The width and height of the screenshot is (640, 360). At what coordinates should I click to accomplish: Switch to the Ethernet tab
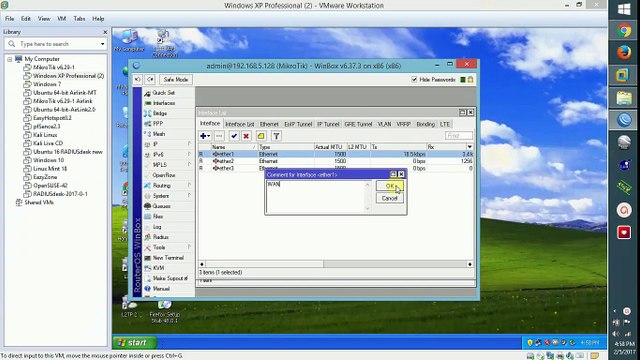coord(269,124)
